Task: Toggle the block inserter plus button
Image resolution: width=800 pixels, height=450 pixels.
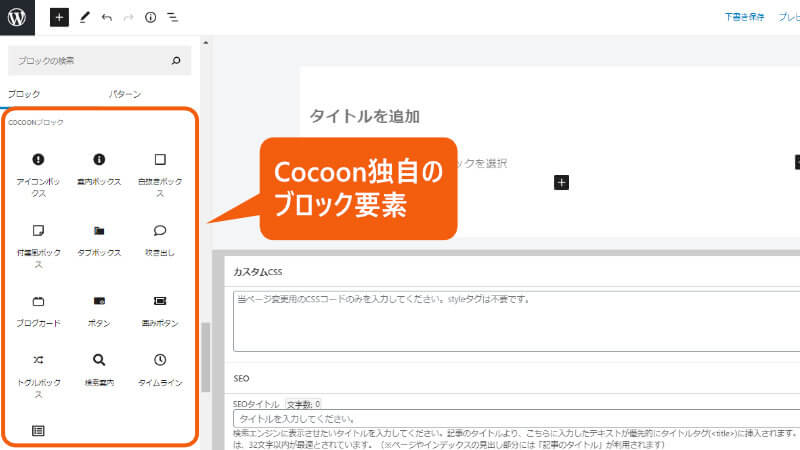Action: coord(59,17)
